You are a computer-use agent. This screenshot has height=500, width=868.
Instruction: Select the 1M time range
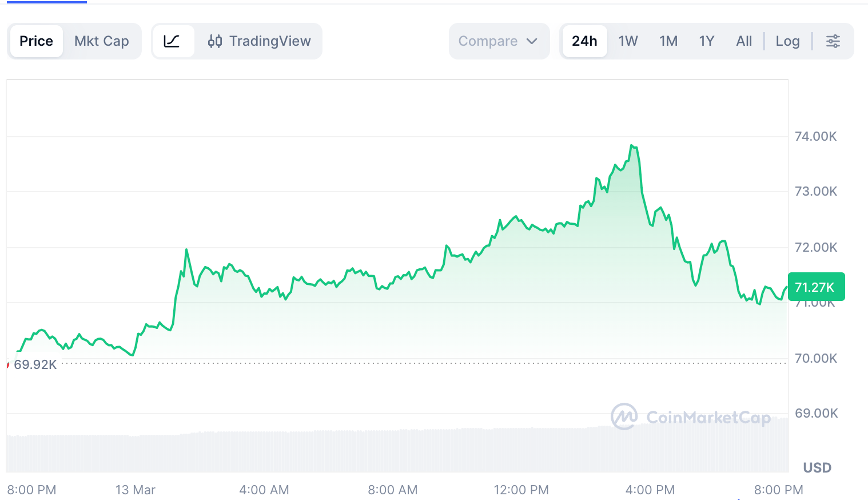coord(668,41)
